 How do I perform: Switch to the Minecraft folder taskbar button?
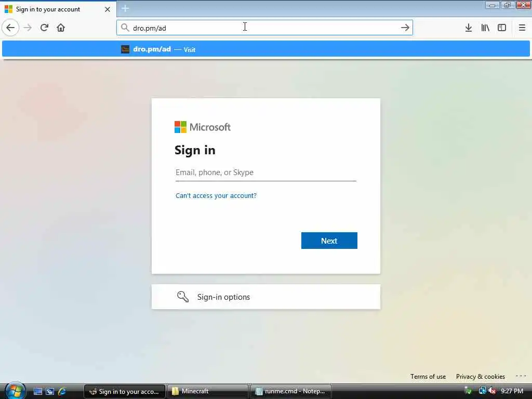[x=208, y=391]
